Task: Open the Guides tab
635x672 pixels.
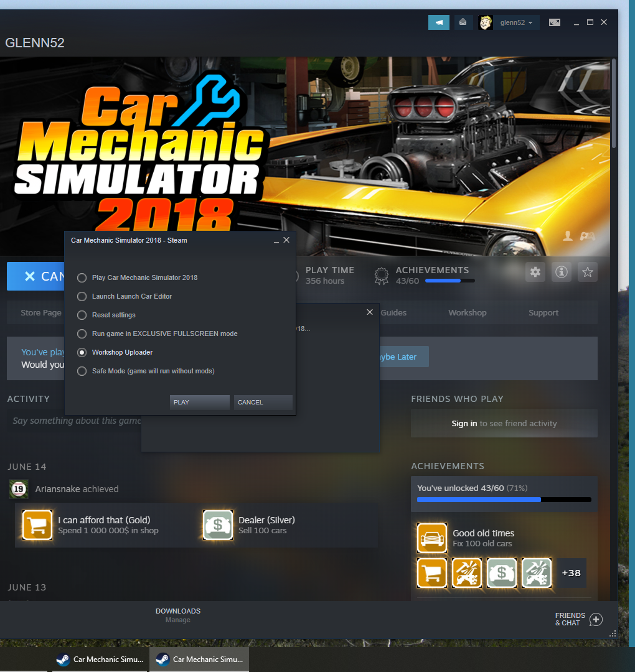Action: [393, 313]
